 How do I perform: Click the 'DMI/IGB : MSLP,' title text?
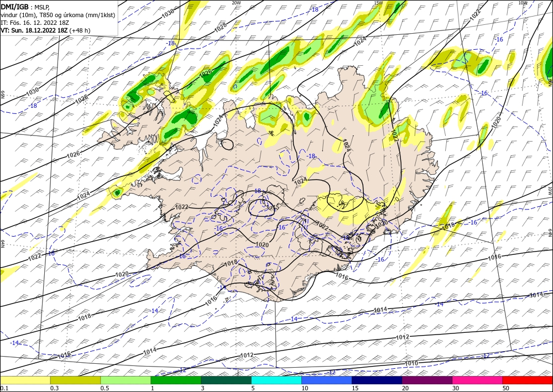[25, 7]
